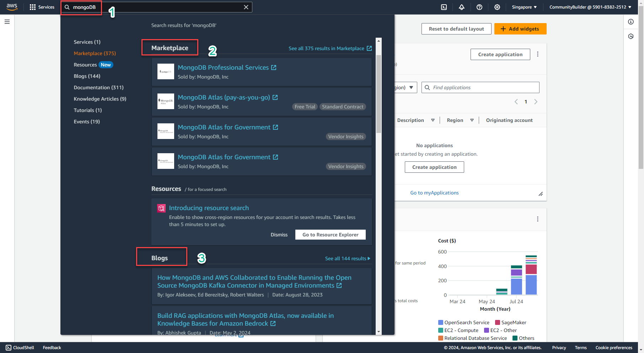Launch CloudShell from top bar icon
The image size is (644, 353).
tap(444, 7)
